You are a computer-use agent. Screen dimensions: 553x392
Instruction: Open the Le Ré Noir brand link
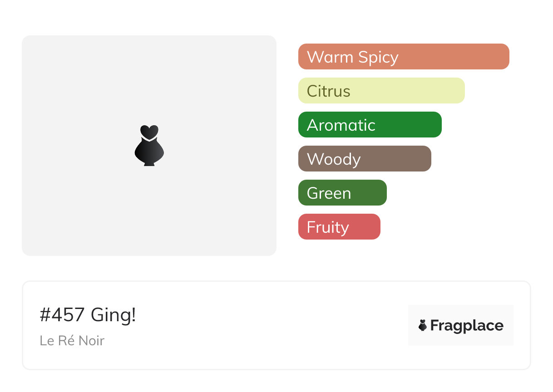72,340
